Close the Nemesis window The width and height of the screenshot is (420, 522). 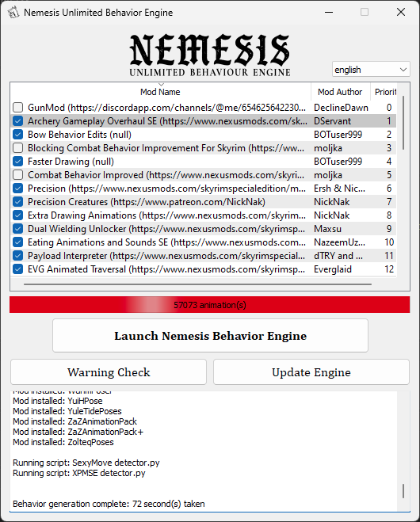point(401,13)
